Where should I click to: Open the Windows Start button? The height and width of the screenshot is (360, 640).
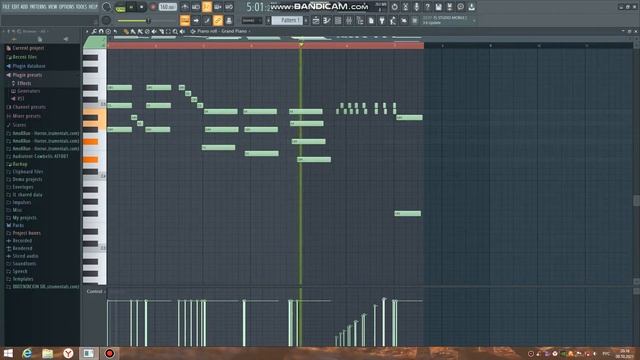(x=8, y=353)
